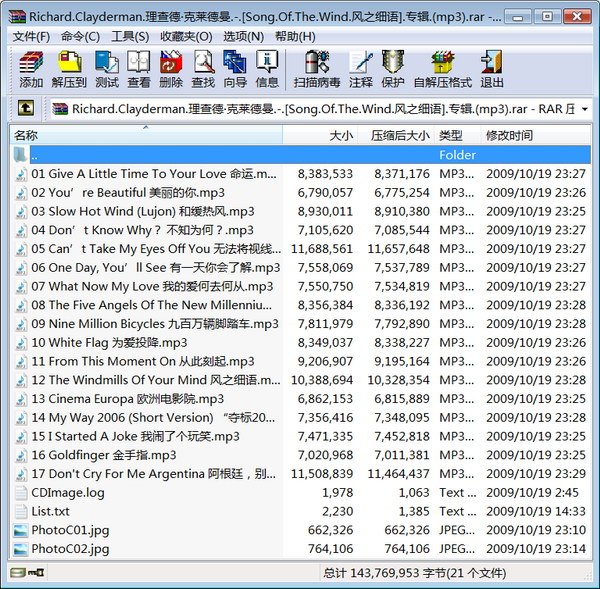Click the PhotoC01.jpg image file icon
The image size is (600, 589).
20,530
